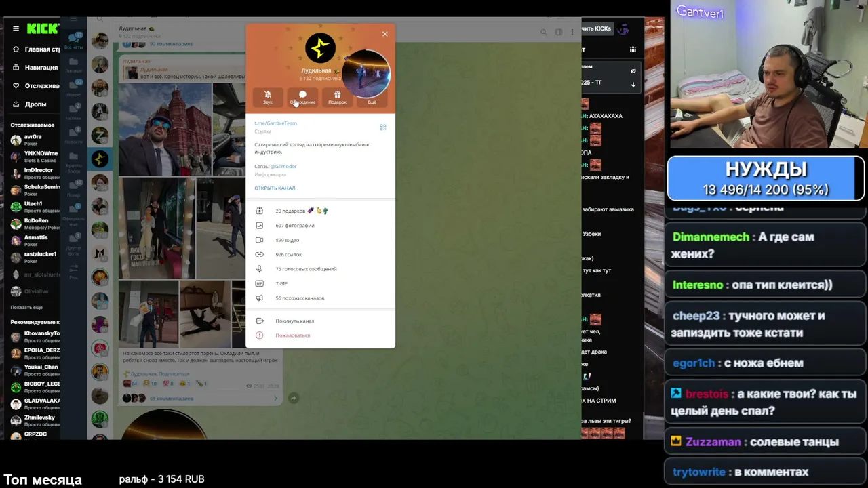Open recommended channel Youkai_Chan

click(35, 370)
